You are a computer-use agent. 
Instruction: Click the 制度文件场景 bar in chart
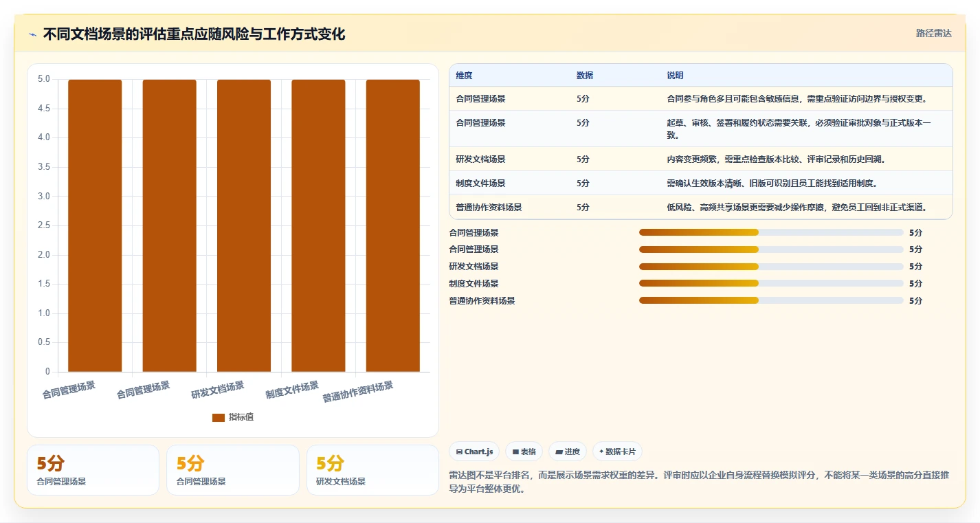[x=318, y=225]
